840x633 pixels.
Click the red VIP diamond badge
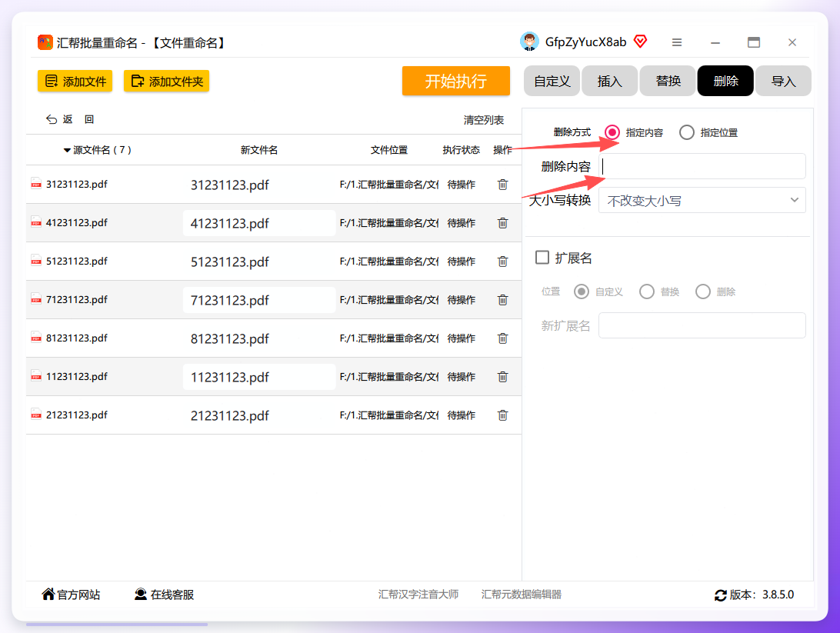click(x=640, y=42)
